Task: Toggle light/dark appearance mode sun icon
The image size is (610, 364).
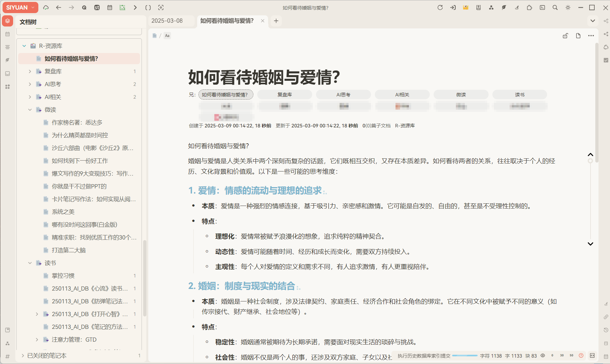Action: [568, 8]
